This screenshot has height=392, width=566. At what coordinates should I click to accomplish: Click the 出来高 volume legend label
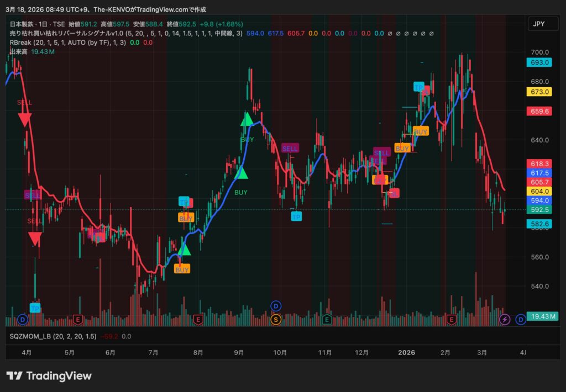[x=19, y=51]
